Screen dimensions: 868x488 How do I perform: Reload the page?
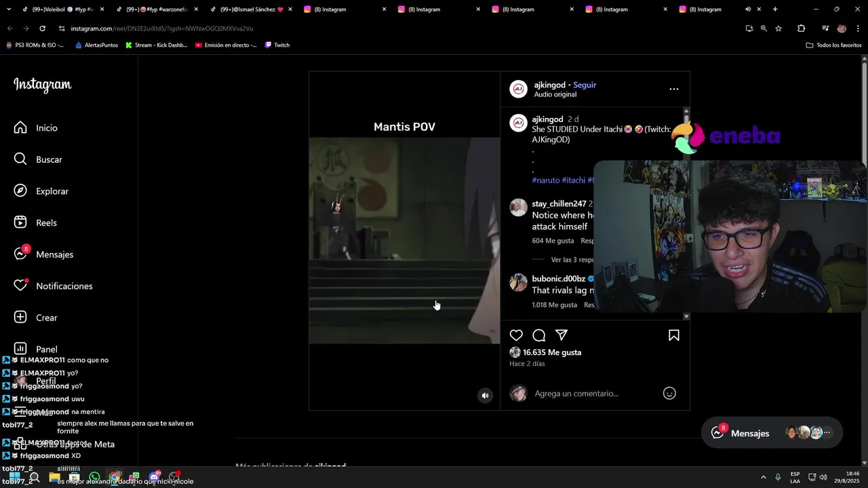tap(42, 28)
